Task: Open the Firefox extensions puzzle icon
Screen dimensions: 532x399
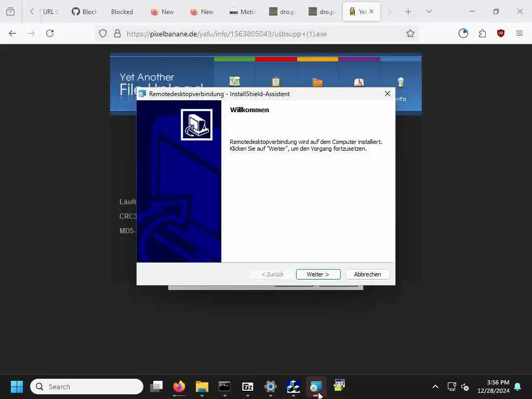Action: 482,33
